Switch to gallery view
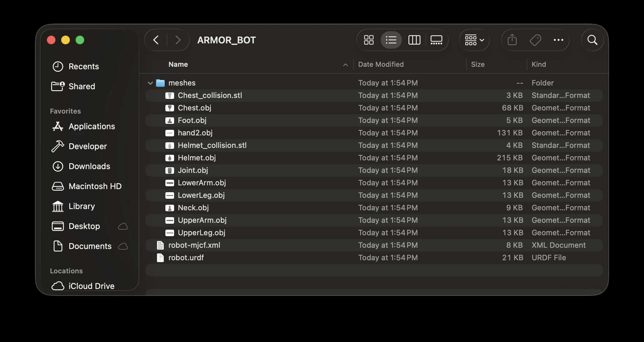This screenshot has width=644, height=342. pyautogui.click(x=436, y=40)
